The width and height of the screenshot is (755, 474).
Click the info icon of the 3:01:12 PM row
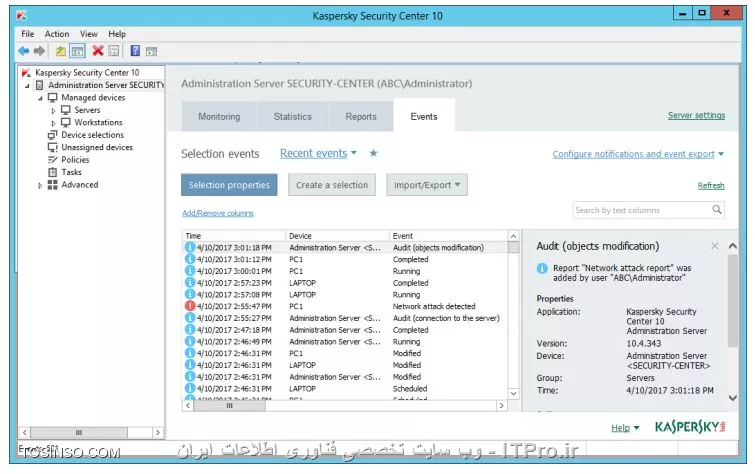point(190,259)
